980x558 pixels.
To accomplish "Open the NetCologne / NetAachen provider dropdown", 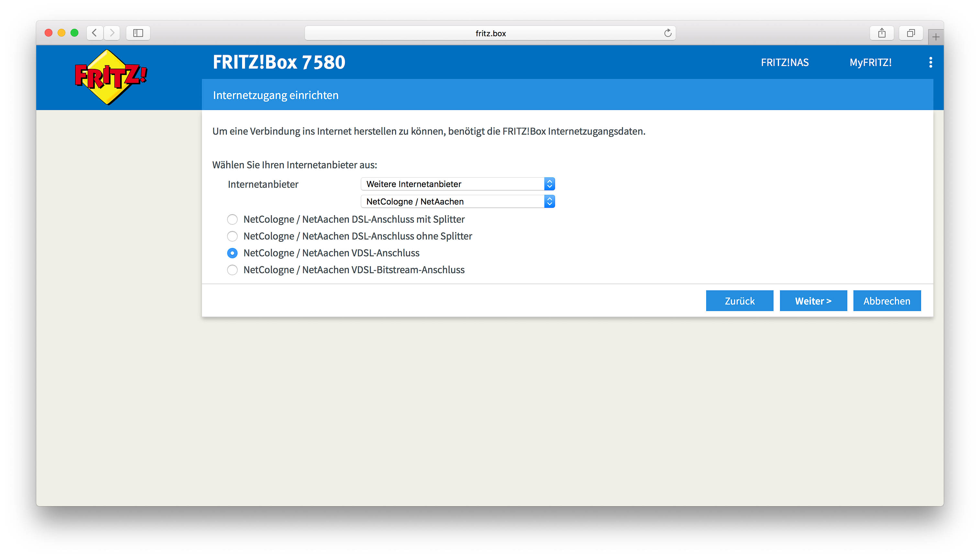I will click(x=458, y=202).
